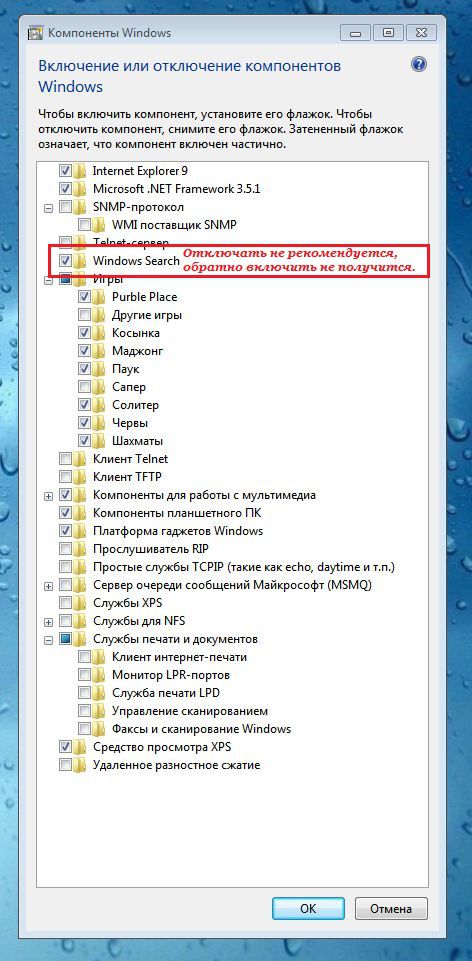Image resolution: width=472 pixels, height=961 pixels.
Task: Select the Средство просмотра XPS label
Action: (162, 747)
